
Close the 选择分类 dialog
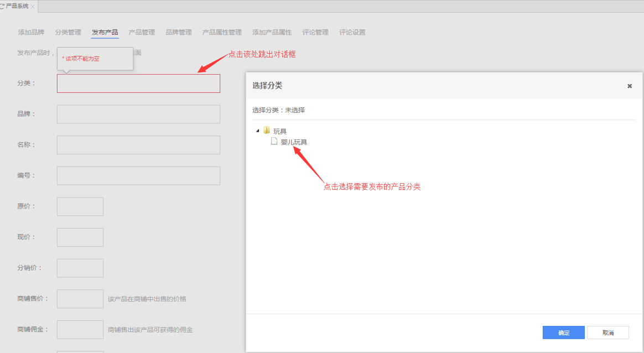(629, 86)
